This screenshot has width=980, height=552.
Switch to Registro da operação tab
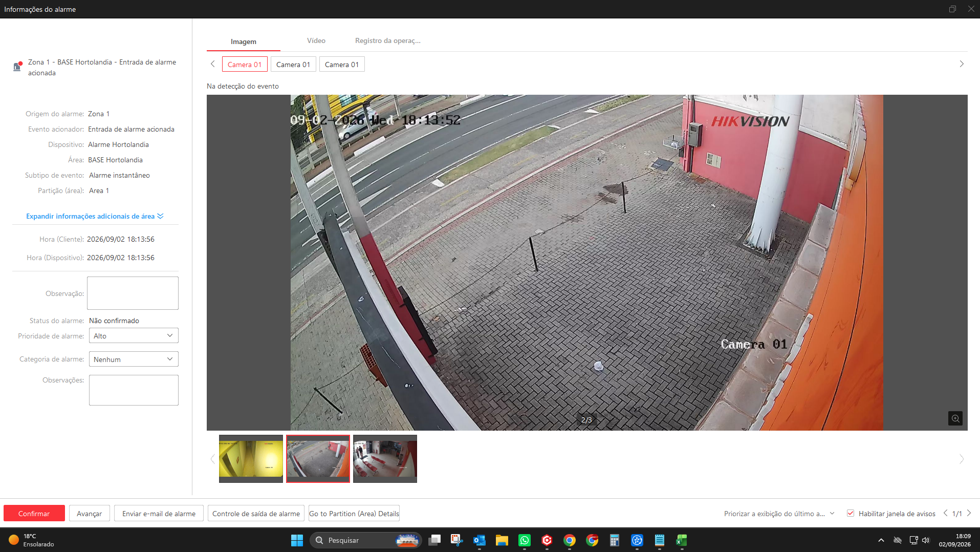pos(388,40)
